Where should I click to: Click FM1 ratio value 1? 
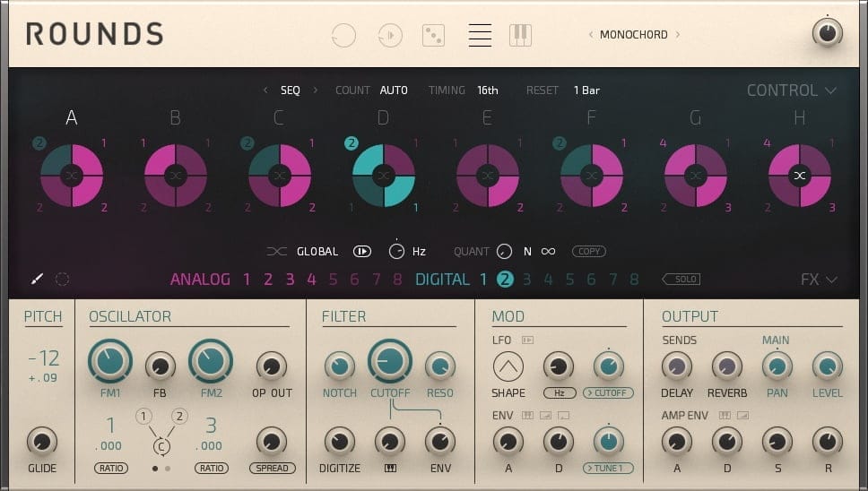coord(110,426)
